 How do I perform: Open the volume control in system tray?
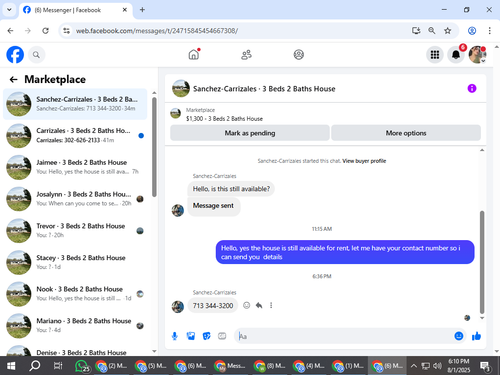coord(437,366)
